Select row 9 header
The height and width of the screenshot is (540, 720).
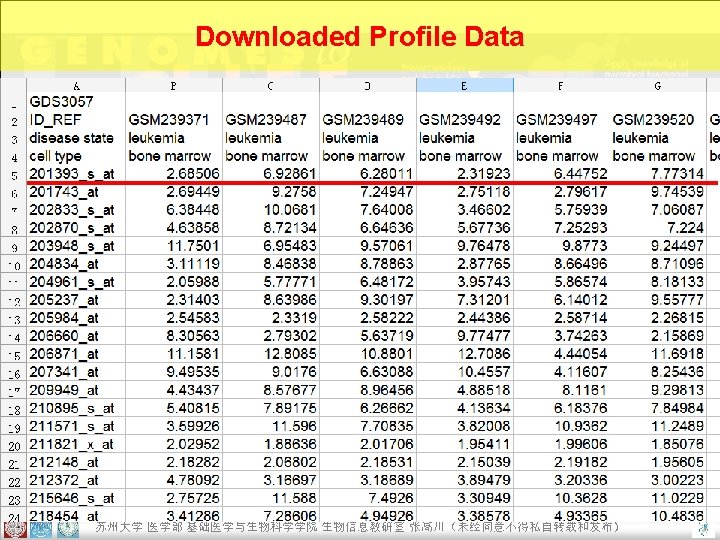click(14, 247)
